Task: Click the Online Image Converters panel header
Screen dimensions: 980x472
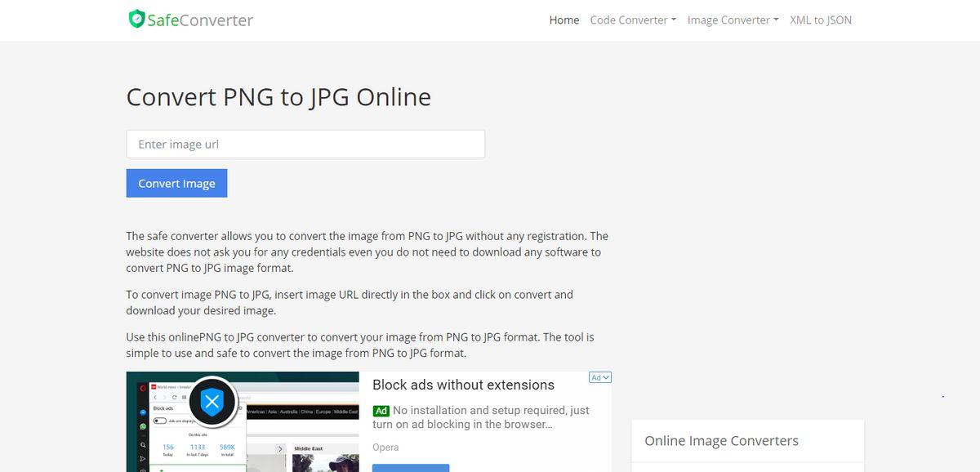Action: (x=721, y=441)
